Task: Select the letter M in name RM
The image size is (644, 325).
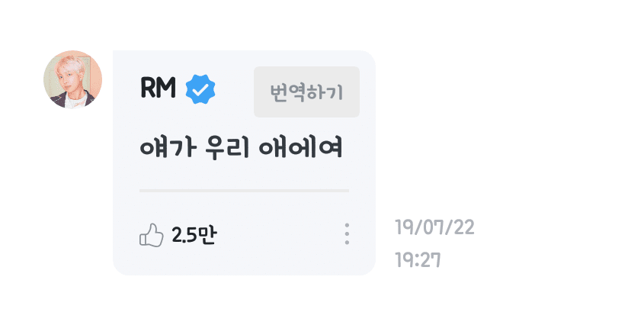Action: coord(167,88)
